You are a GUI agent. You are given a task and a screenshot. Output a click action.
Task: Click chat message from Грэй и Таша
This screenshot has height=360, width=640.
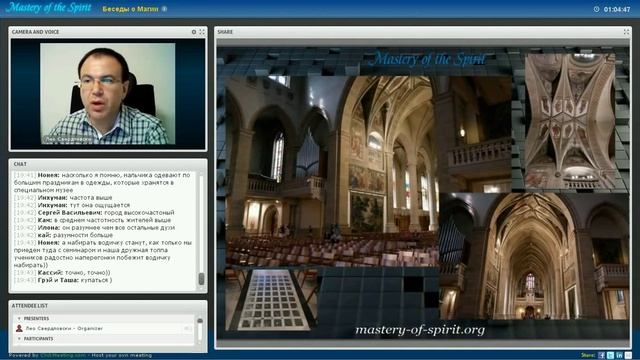pyautogui.click(x=62, y=280)
